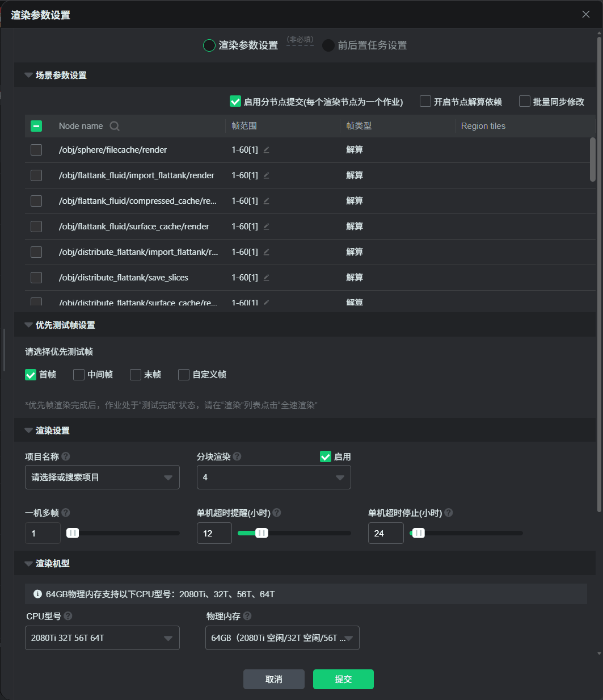Toggle the select-all nodes header checkbox
The image size is (603, 700).
pos(36,126)
